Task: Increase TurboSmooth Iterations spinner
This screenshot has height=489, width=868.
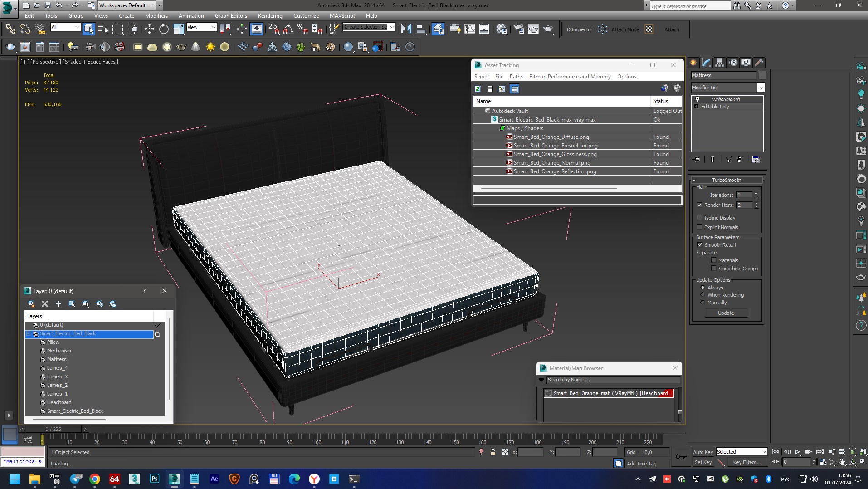Action: 756,193
